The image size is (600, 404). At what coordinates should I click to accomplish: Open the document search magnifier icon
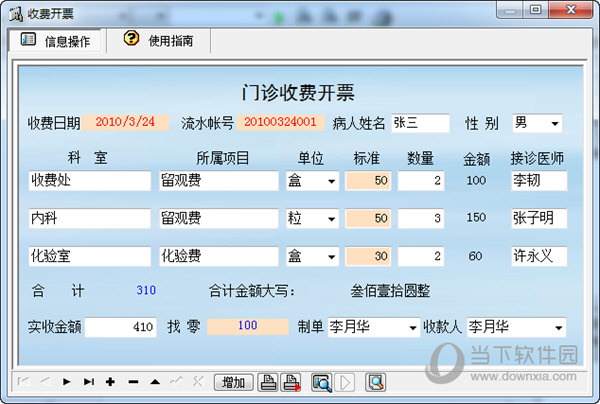(x=375, y=382)
